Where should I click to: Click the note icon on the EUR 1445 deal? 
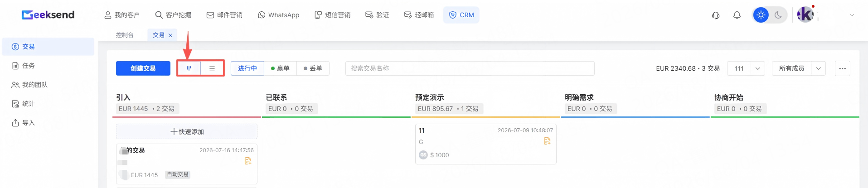pyautogui.click(x=248, y=161)
